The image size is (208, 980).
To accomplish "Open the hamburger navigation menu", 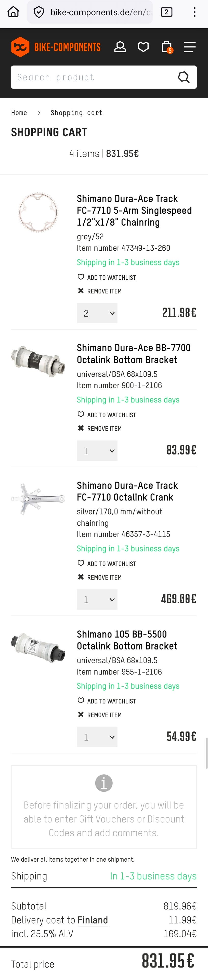I will 189,47.
